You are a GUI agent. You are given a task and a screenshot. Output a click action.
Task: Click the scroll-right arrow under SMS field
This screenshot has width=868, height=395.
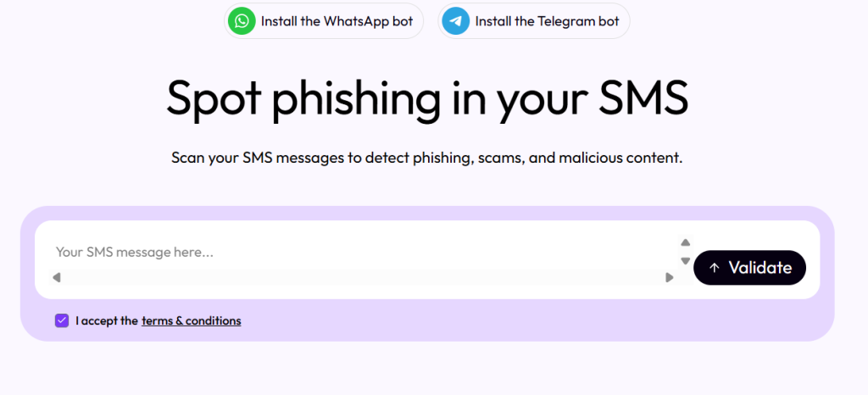click(x=670, y=277)
